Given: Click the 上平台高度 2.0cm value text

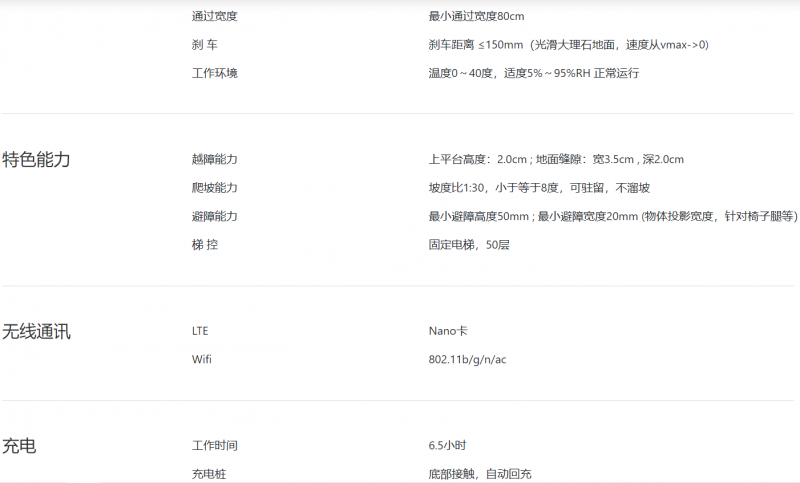Looking at the screenshot, I should [x=555, y=160].
